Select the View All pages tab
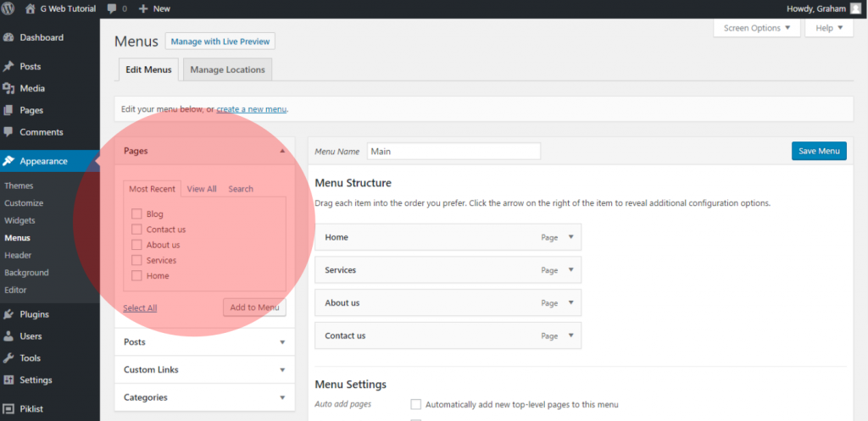868x421 pixels. (x=202, y=189)
